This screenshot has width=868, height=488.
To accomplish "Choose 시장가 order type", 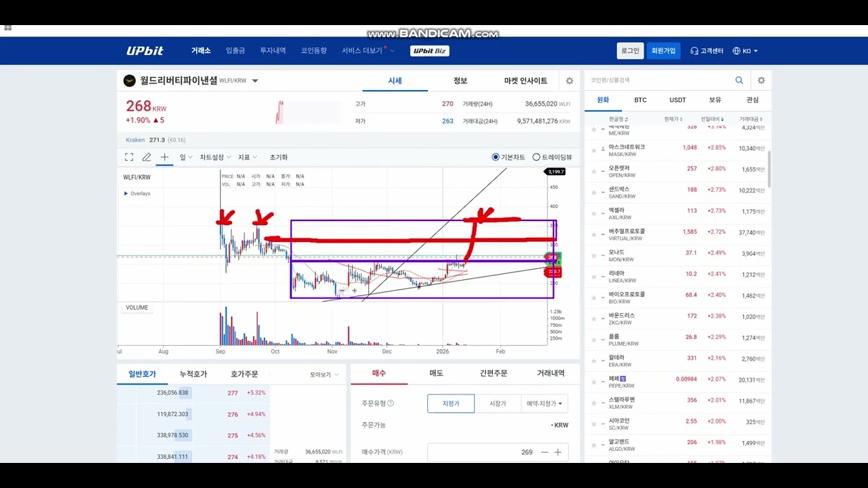I will pos(498,403).
